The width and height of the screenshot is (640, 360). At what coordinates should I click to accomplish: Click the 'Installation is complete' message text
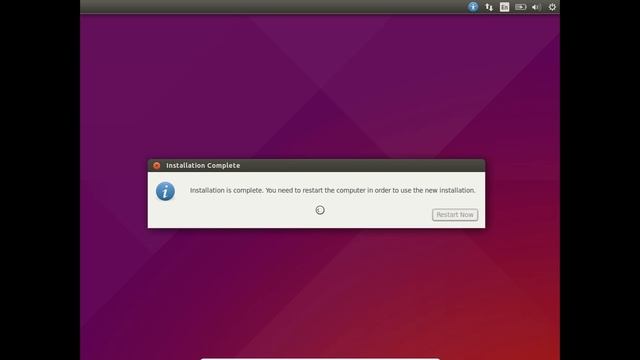(x=333, y=190)
